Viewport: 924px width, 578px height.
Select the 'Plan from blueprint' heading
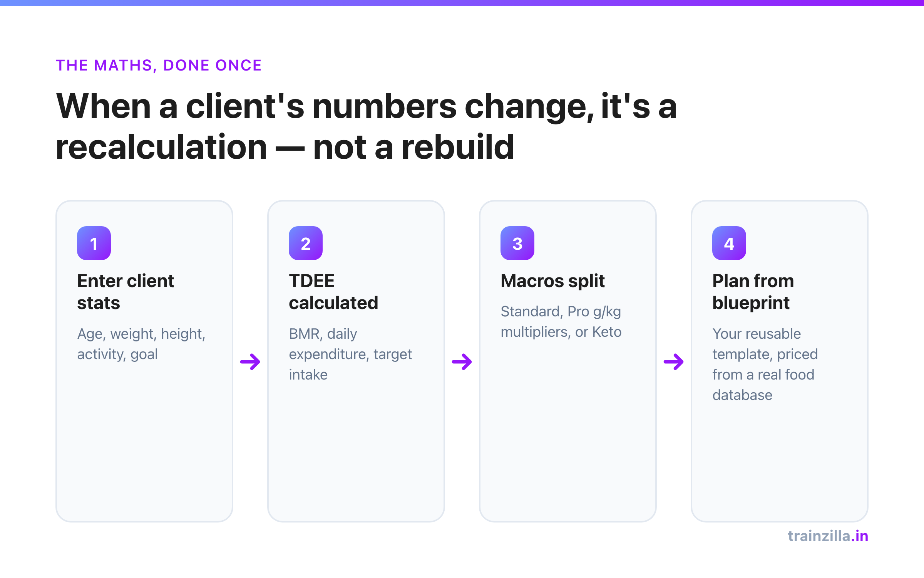753,292
